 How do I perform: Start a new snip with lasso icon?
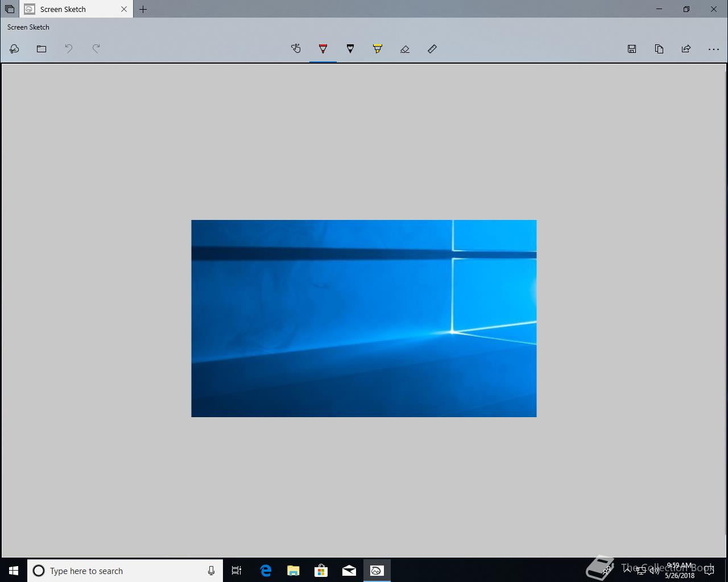tap(14, 49)
